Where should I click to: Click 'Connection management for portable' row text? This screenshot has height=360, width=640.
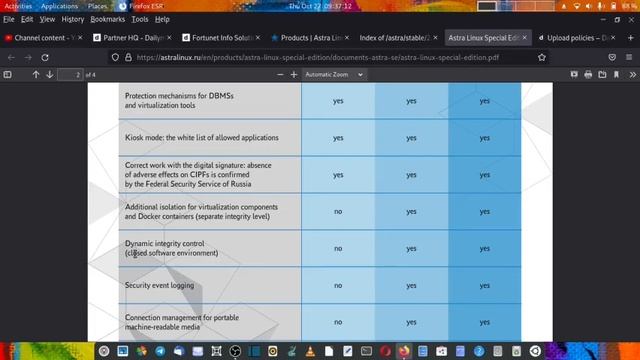pyautogui.click(x=182, y=322)
